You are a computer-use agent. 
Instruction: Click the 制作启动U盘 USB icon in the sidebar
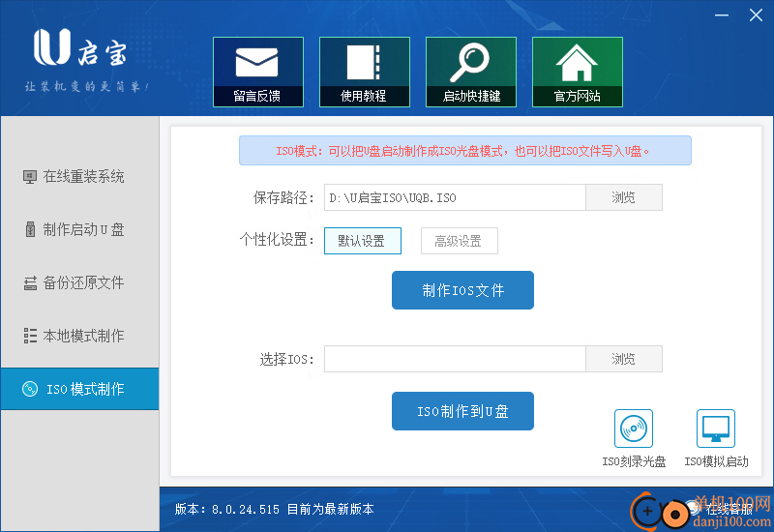click(30, 229)
